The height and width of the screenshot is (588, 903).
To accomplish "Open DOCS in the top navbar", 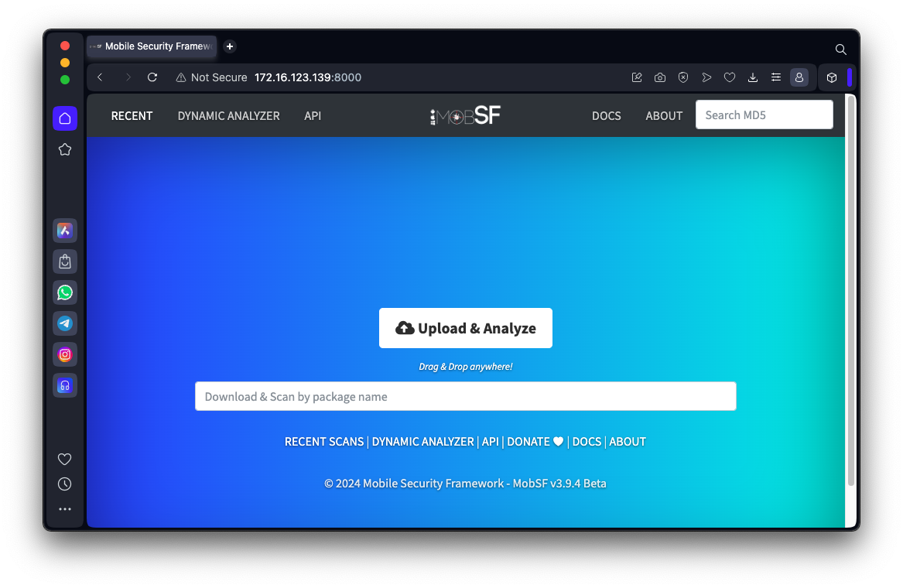I will click(x=607, y=116).
